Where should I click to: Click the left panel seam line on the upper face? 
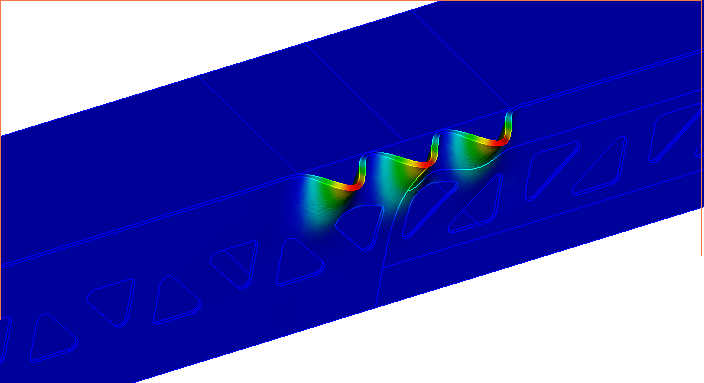[249, 125]
